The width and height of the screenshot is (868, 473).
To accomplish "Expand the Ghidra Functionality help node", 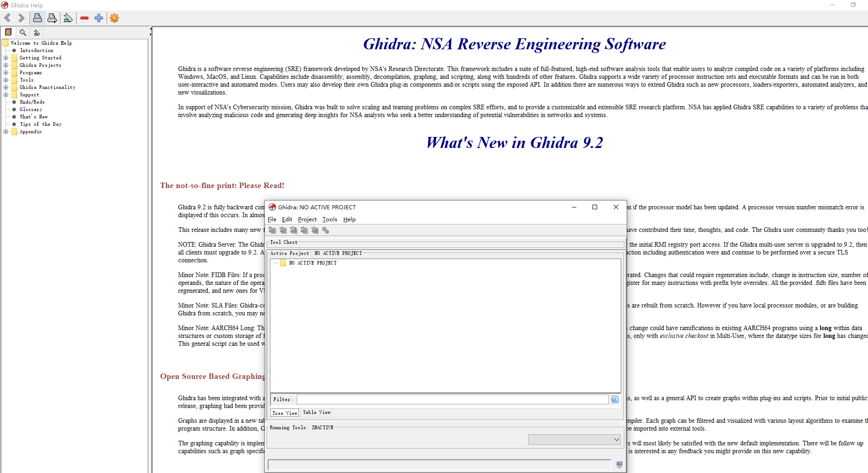I will click(x=6, y=87).
